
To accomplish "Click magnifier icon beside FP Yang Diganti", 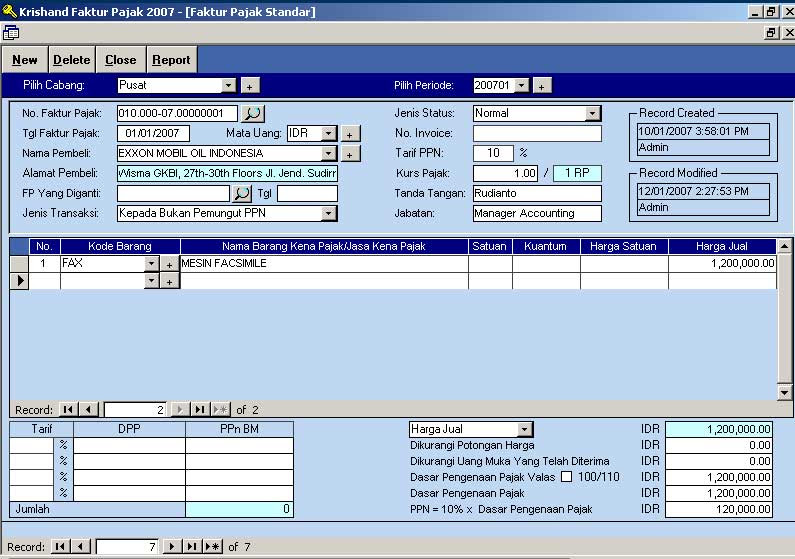I will click(x=242, y=193).
